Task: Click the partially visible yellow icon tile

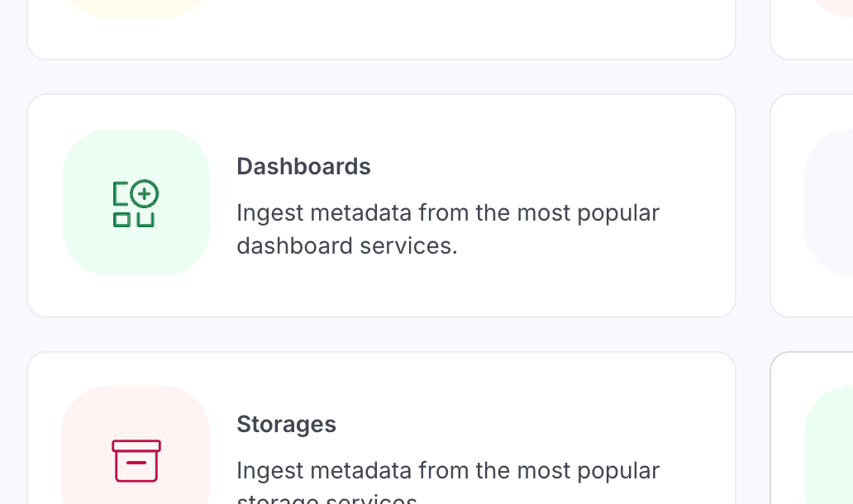Action: pos(136,7)
